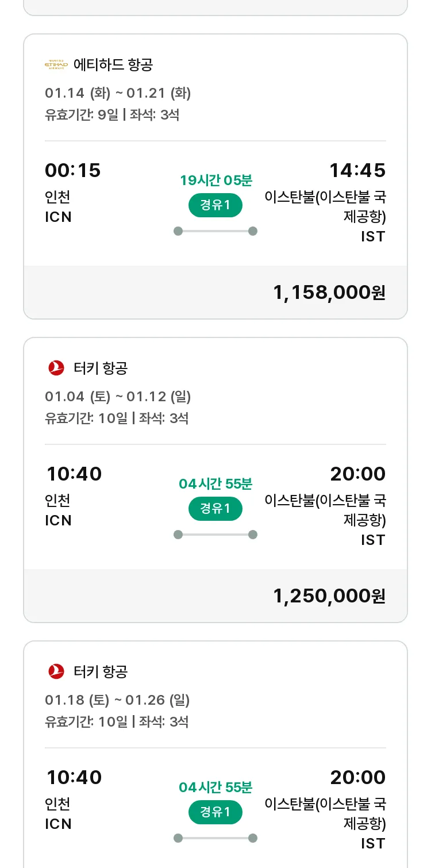Tap the 경유1 badge on Etihad flight

pyautogui.click(x=215, y=205)
